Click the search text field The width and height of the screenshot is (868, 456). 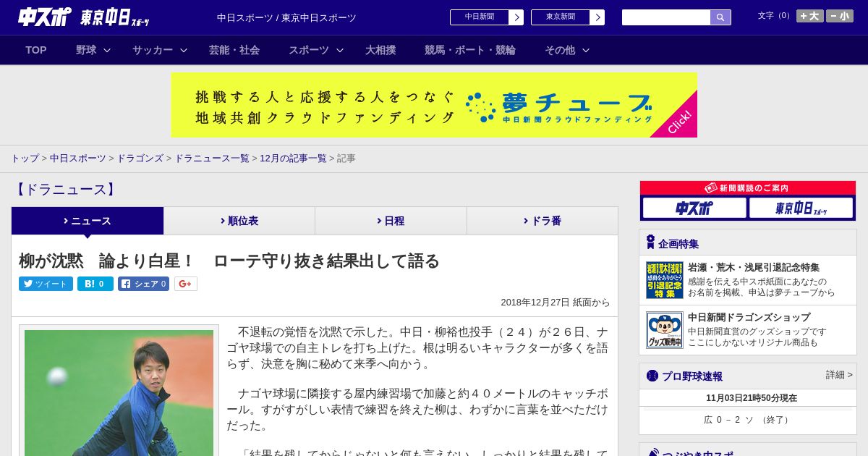(x=666, y=17)
